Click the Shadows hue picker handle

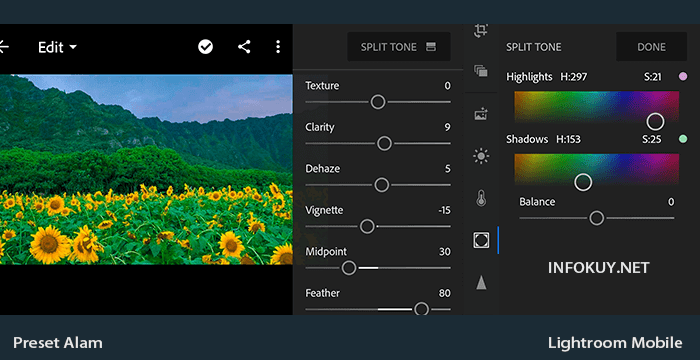click(583, 182)
